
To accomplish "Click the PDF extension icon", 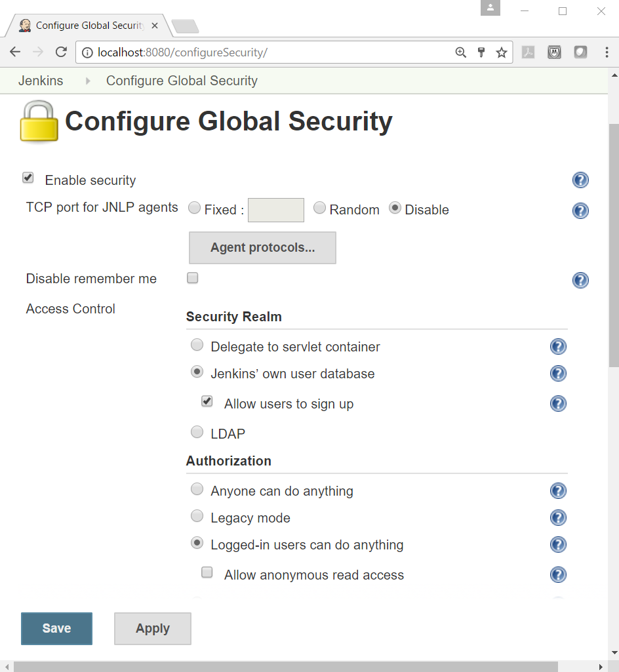I will click(528, 52).
